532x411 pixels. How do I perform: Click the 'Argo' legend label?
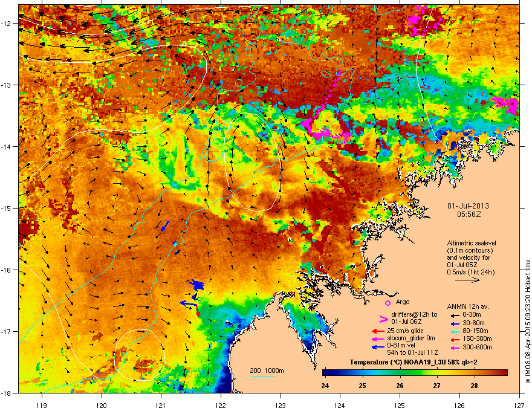click(x=403, y=302)
